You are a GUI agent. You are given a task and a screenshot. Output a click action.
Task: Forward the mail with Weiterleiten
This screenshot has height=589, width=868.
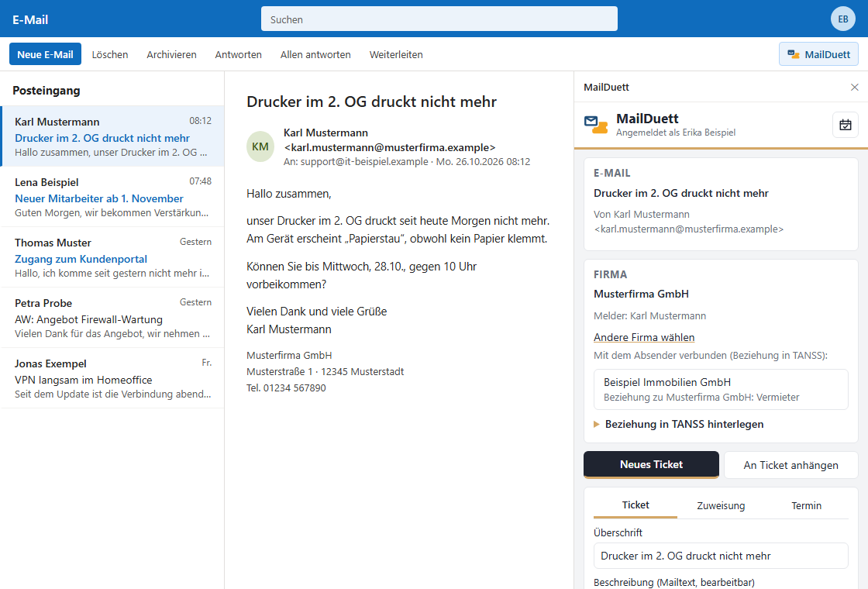(x=396, y=54)
